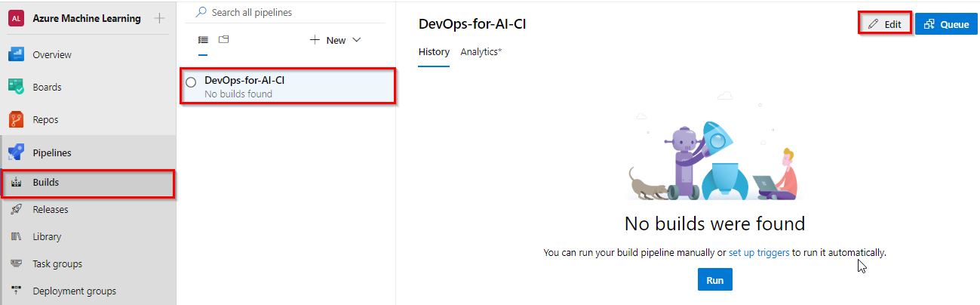The width and height of the screenshot is (980, 305).
Task: Select the DevOps-for-AI-CI pipeline status circle
Action: pyautogui.click(x=191, y=82)
